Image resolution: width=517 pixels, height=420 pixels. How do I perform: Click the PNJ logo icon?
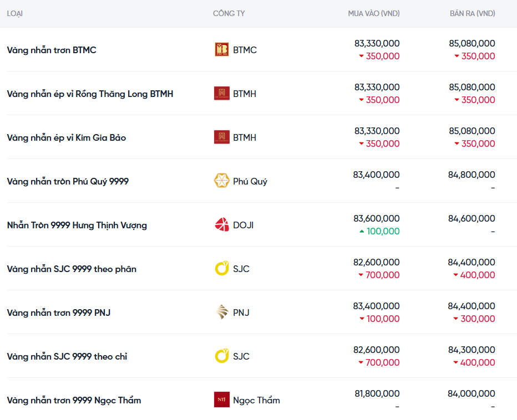221,313
